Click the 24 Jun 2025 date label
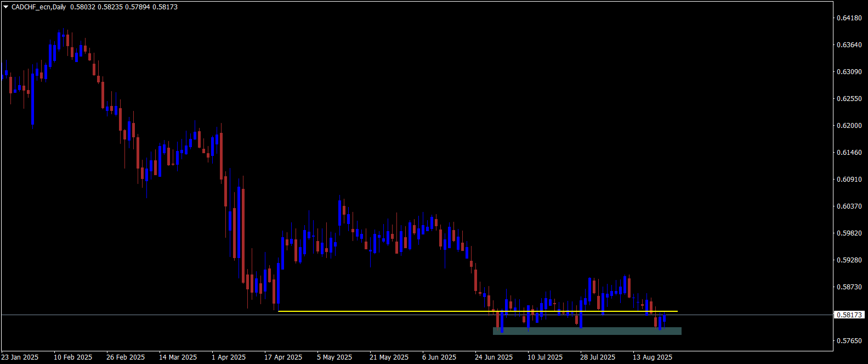 [x=493, y=357]
